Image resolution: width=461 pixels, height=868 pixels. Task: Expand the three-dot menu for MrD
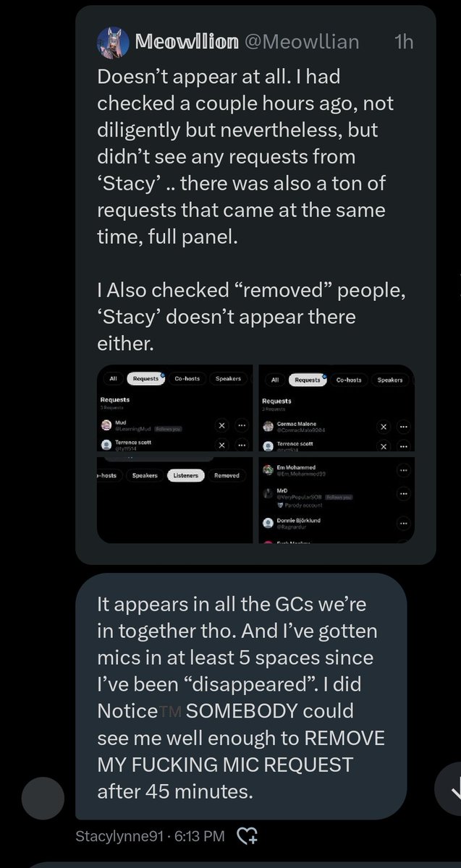click(403, 495)
